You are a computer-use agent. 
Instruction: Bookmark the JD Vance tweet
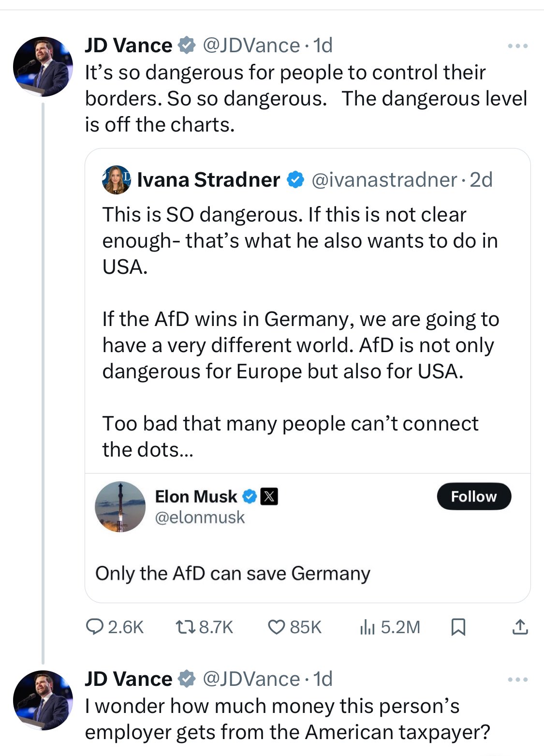pyautogui.click(x=458, y=627)
